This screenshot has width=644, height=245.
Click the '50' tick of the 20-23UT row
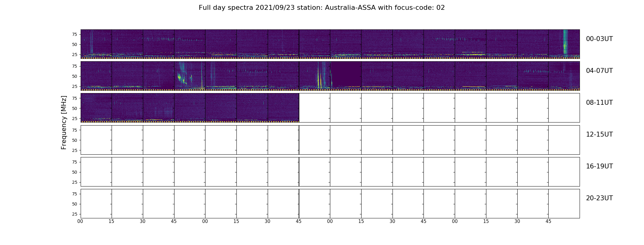click(75, 204)
